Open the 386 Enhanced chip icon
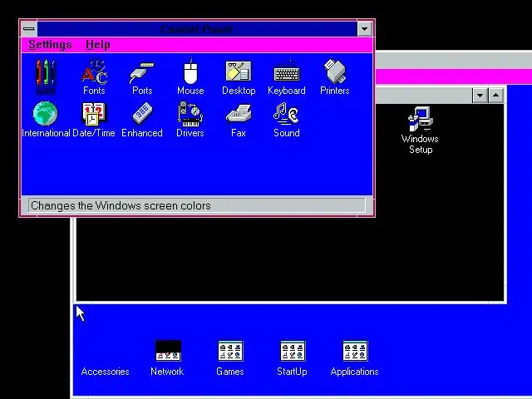The image size is (532, 399). [x=142, y=114]
